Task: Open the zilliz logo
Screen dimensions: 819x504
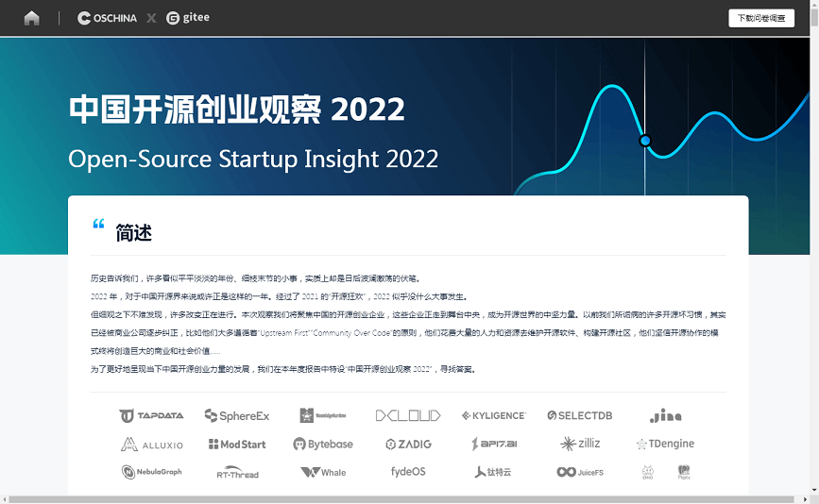Action: coord(580,444)
